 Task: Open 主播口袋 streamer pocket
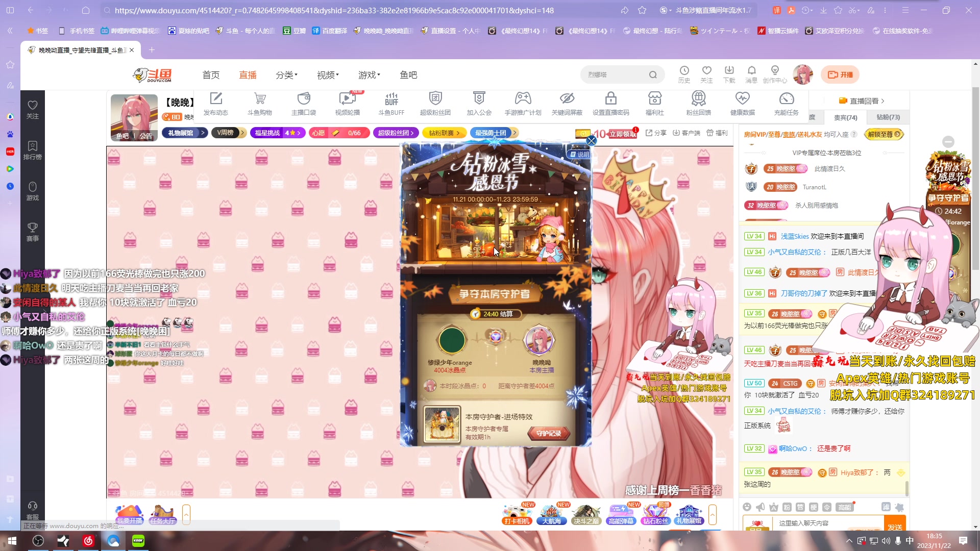(304, 104)
